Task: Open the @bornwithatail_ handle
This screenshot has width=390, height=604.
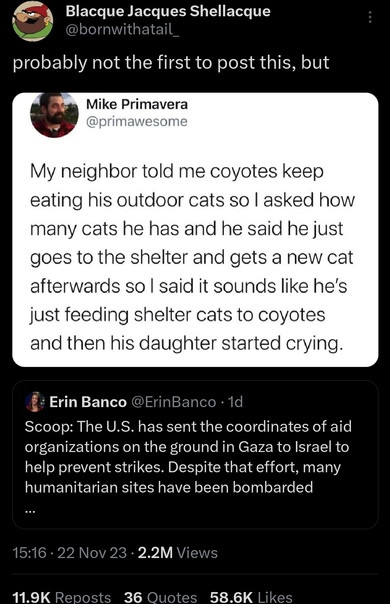Action: pos(123,29)
